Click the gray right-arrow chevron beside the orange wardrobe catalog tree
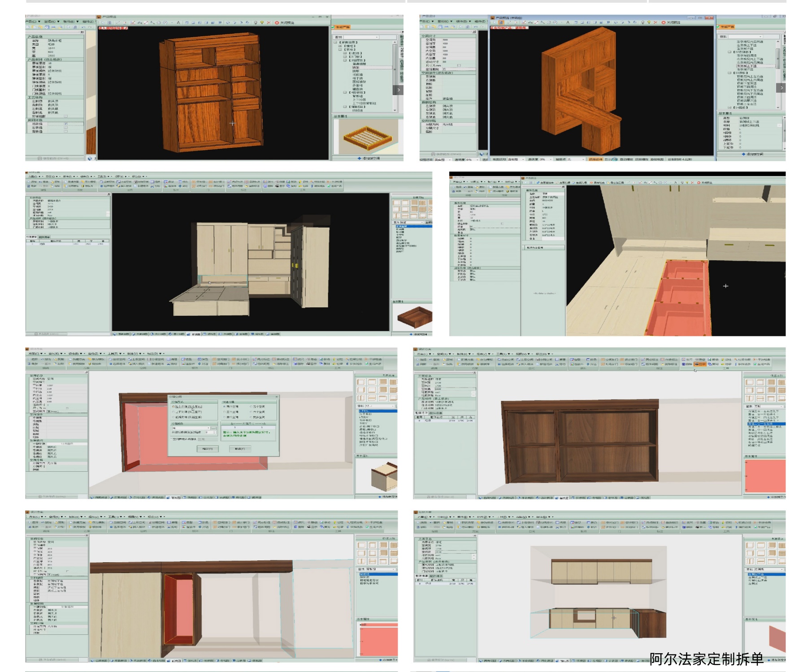Viewport: 807px width, 672px height. tap(398, 90)
